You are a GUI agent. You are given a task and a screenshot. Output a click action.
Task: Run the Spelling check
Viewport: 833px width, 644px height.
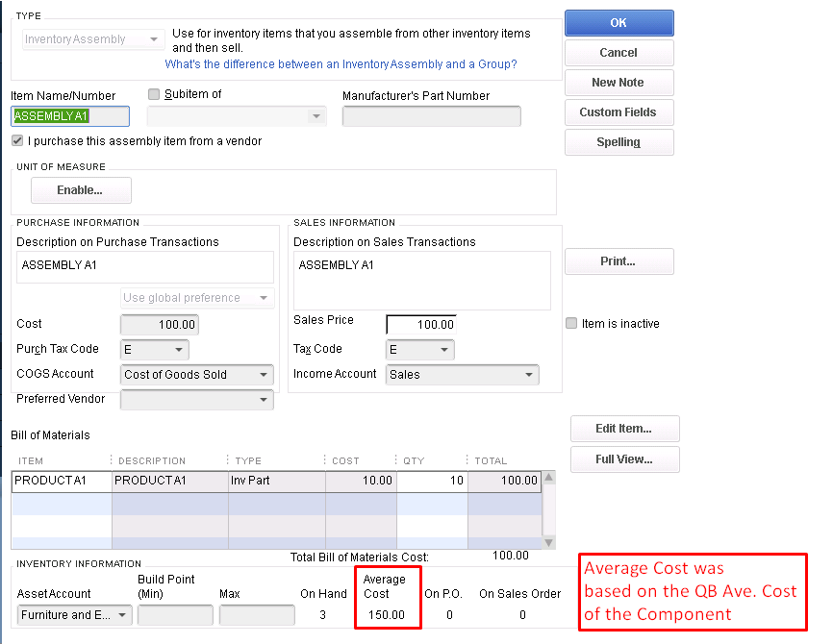click(618, 142)
